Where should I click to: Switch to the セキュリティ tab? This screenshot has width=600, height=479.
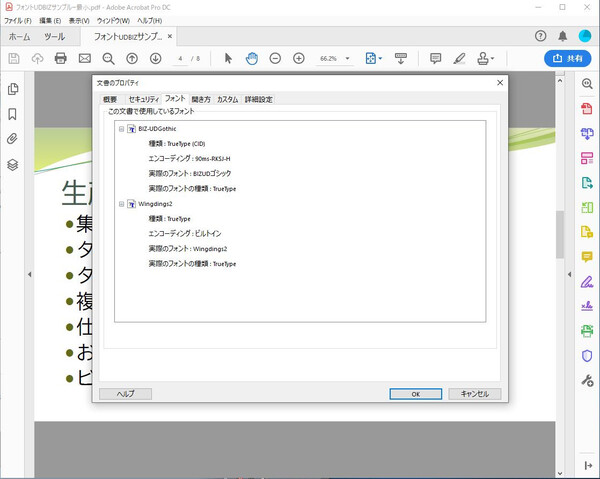[143, 100]
